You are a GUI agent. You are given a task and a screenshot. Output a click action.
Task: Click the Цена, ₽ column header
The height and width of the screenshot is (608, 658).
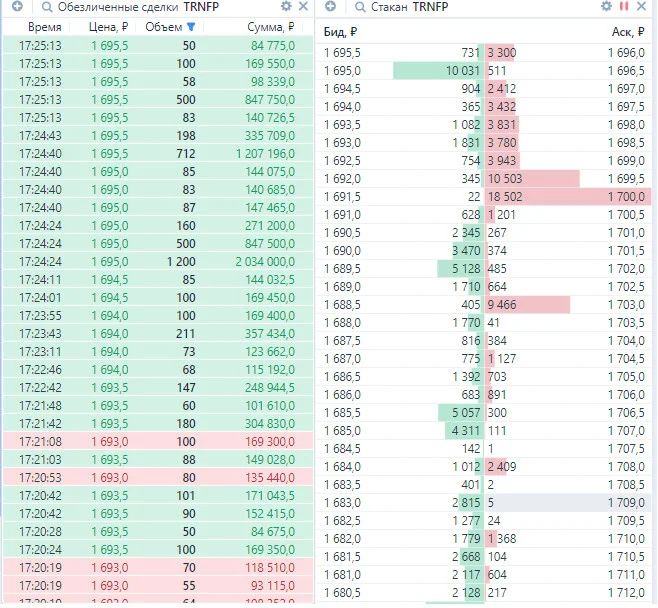point(108,27)
